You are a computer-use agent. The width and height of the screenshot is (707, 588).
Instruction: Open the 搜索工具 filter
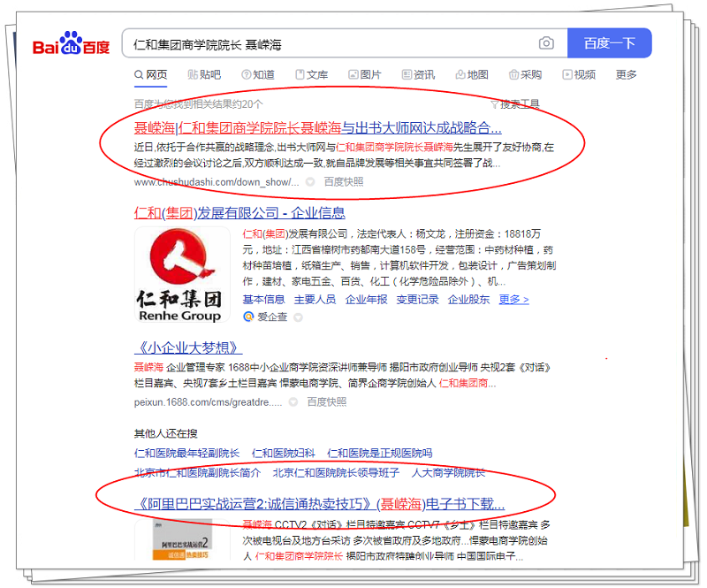pyautogui.click(x=514, y=103)
